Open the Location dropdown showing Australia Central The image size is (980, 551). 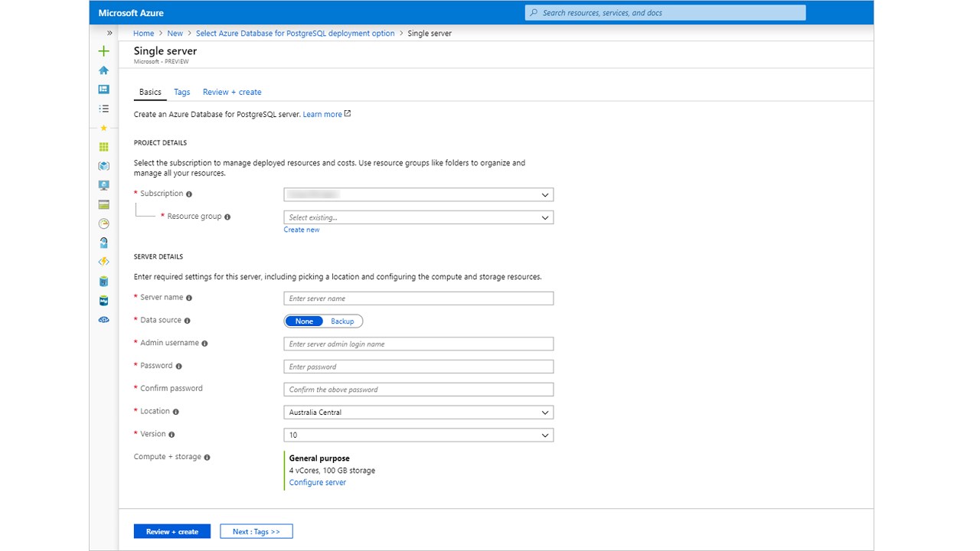pyautogui.click(x=418, y=412)
